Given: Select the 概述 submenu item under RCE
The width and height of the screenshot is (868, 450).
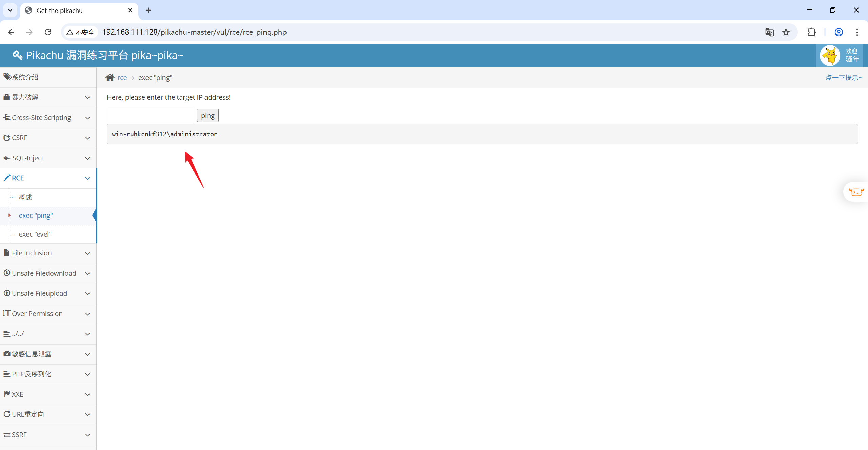Looking at the screenshot, I should (x=25, y=197).
